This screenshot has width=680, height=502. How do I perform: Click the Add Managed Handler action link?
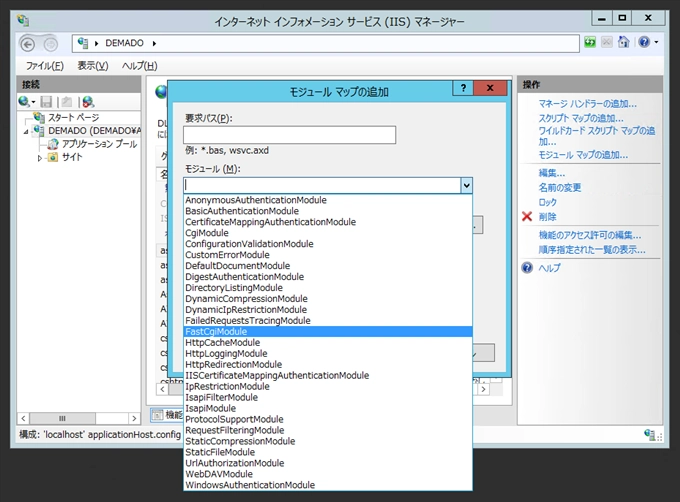point(587,104)
